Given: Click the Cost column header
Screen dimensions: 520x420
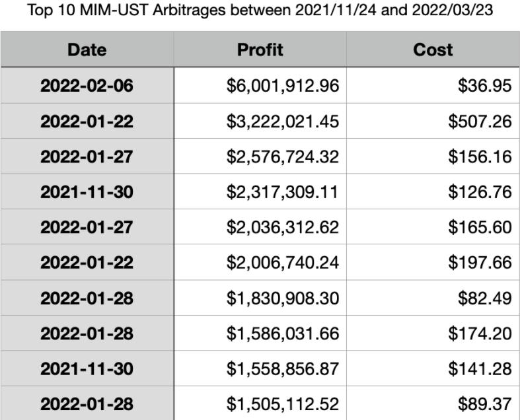Looking at the screenshot, I should 433,50.
